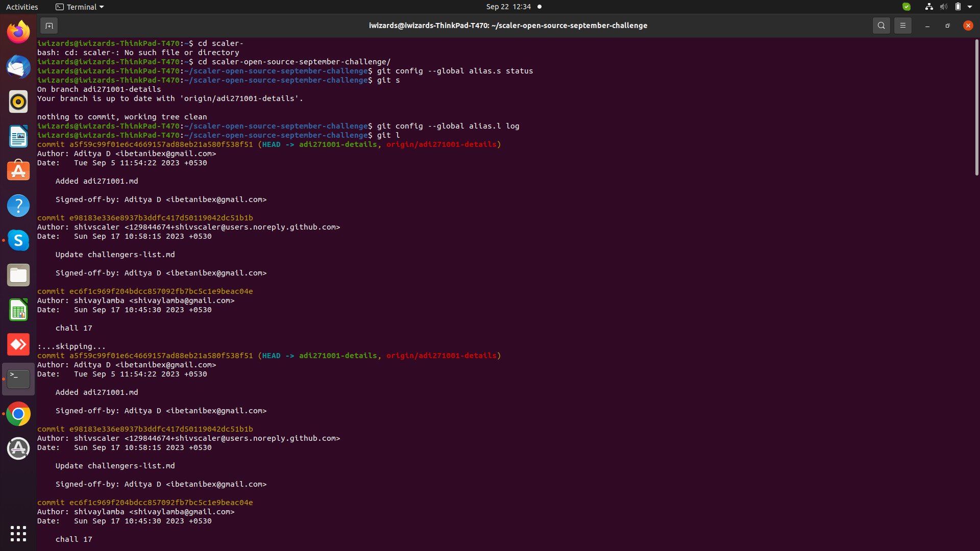Open the Terminal application menu

pos(79,7)
